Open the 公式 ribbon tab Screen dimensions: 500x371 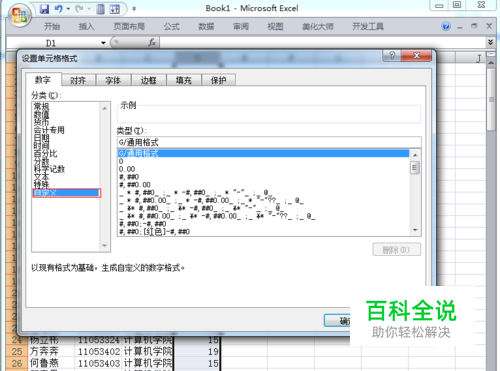172,26
